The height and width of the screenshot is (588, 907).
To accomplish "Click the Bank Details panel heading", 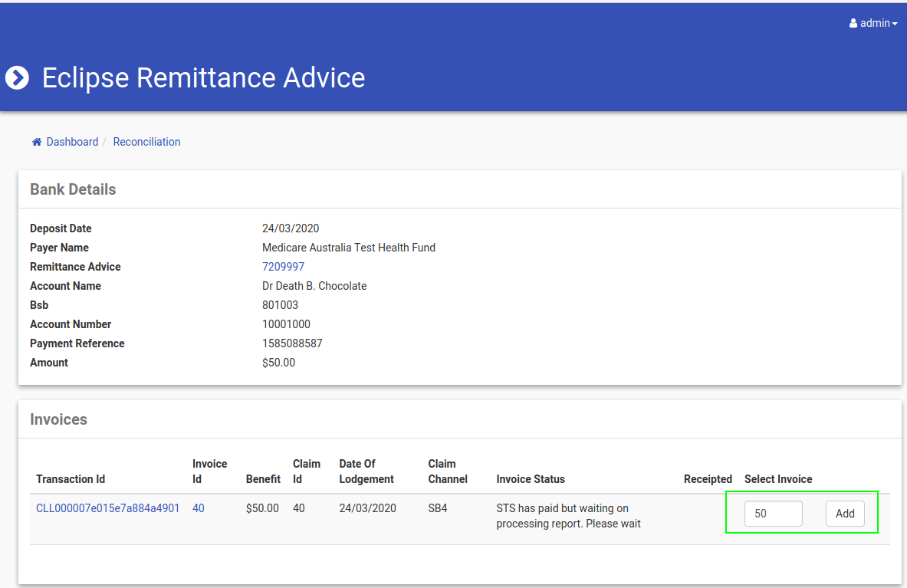I will pos(73,189).
